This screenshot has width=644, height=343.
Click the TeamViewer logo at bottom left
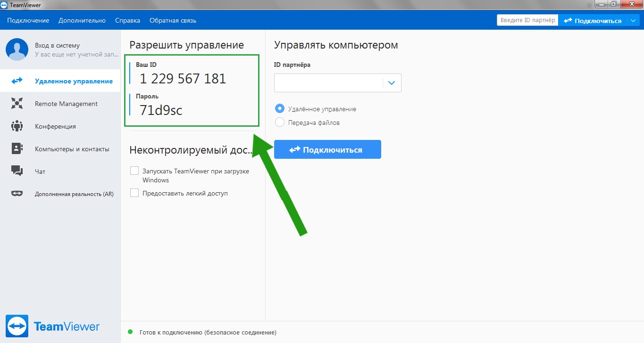click(53, 327)
